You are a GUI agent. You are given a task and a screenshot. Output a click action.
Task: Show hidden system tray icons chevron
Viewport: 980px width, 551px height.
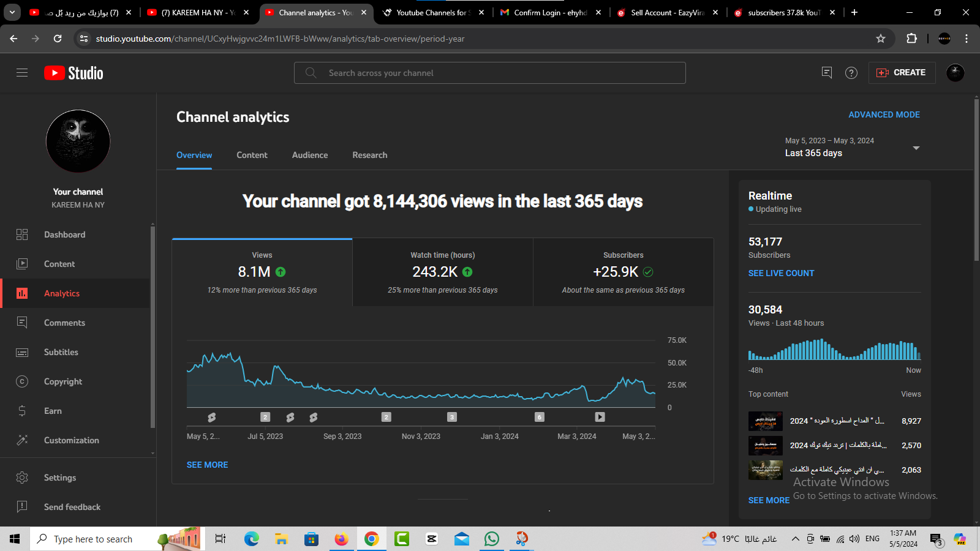pyautogui.click(x=795, y=539)
